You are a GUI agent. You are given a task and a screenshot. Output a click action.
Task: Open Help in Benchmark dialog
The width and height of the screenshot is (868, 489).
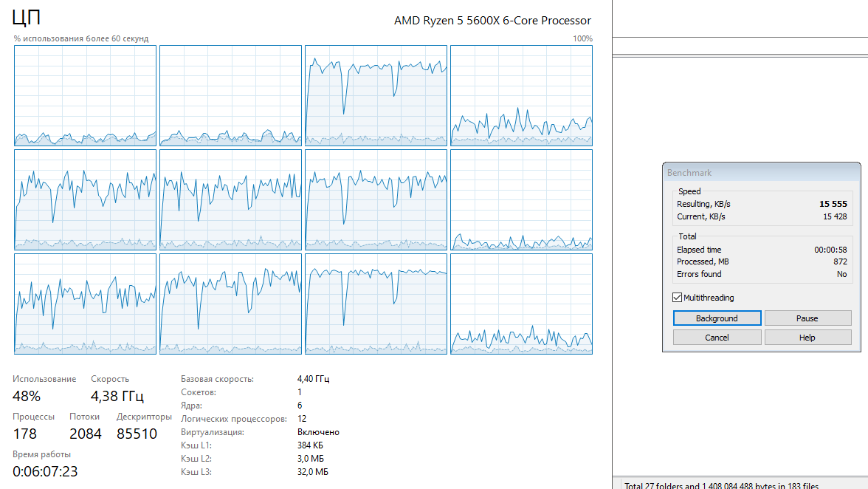click(807, 338)
